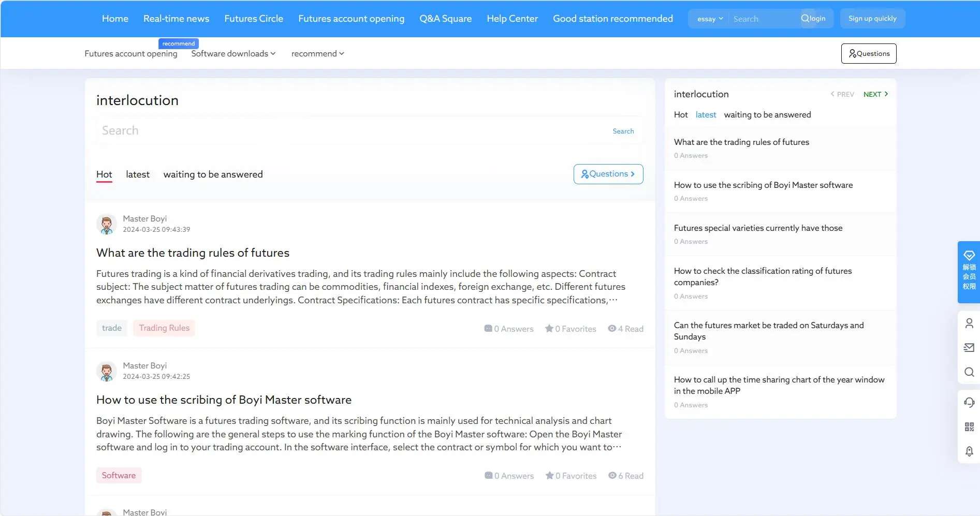The image size is (980, 516).
Task: Click the Trading Rules tag
Action: tap(164, 328)
